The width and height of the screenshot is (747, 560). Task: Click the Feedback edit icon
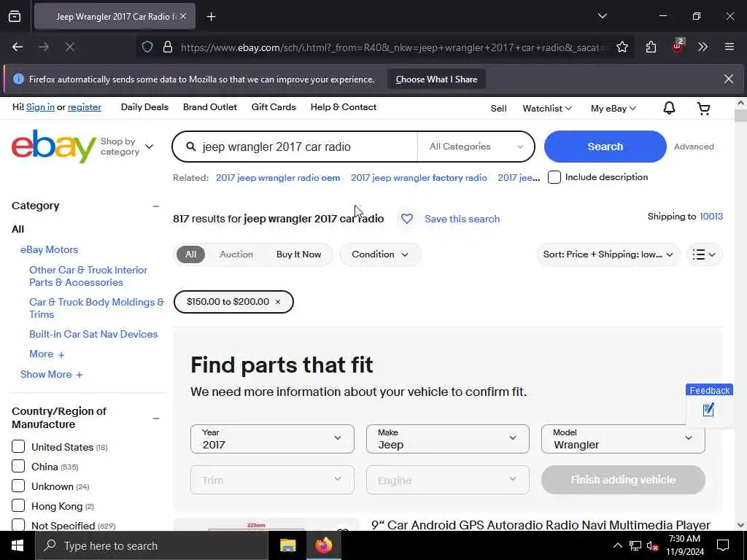pos(708,410)
